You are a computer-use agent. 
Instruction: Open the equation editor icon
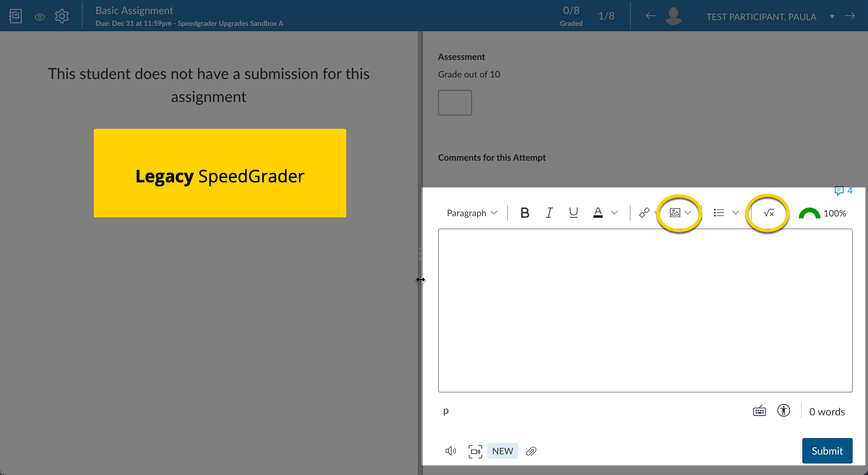pyautogui.click(x=769, y=213)
